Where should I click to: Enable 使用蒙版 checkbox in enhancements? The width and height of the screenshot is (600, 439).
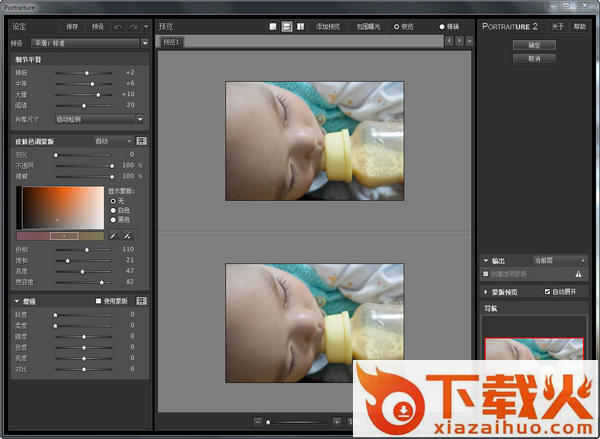(98, 300)
